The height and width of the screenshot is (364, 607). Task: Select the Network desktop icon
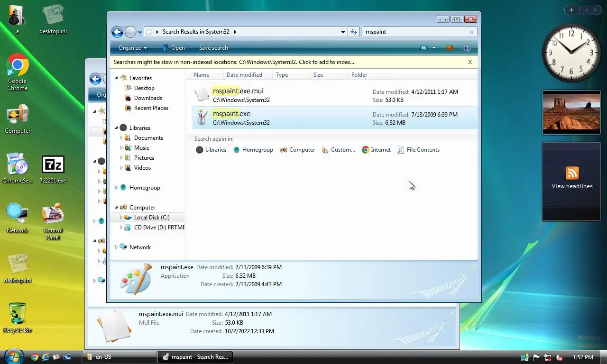click(x=18, y=218)
